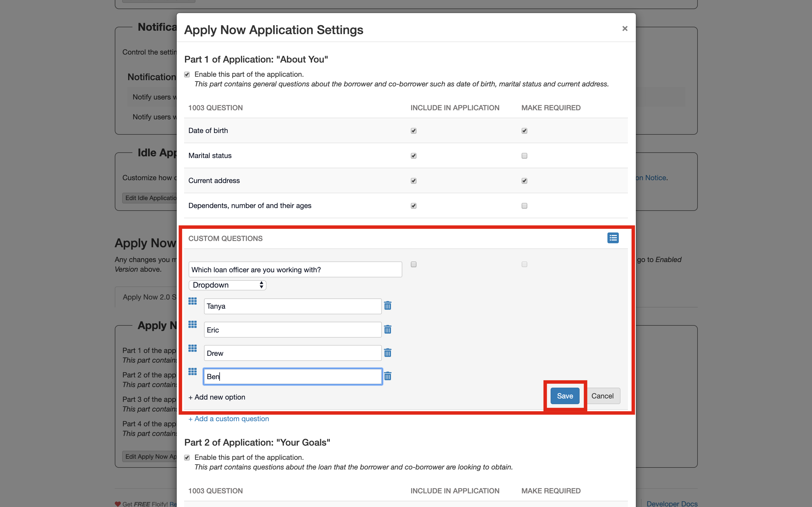Click the grid handle beside Eric option
Screen dimensions: 812x507
pyautogui.click(x=192, y=325)
